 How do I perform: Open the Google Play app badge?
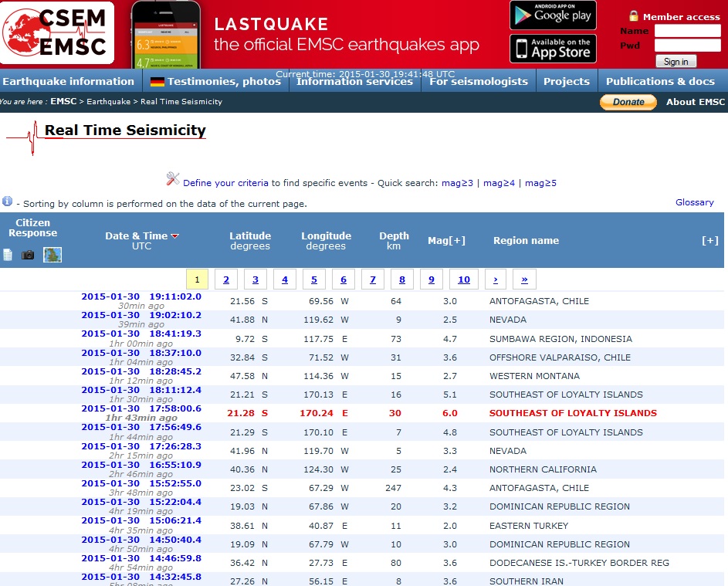tap(553, 15)
